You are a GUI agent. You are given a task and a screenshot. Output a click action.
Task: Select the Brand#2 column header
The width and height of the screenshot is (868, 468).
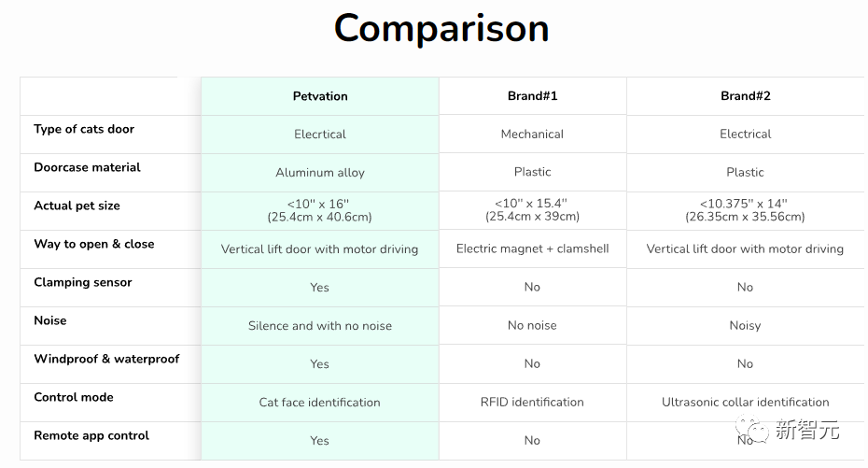pyautogui.click(x=745, y=96)
